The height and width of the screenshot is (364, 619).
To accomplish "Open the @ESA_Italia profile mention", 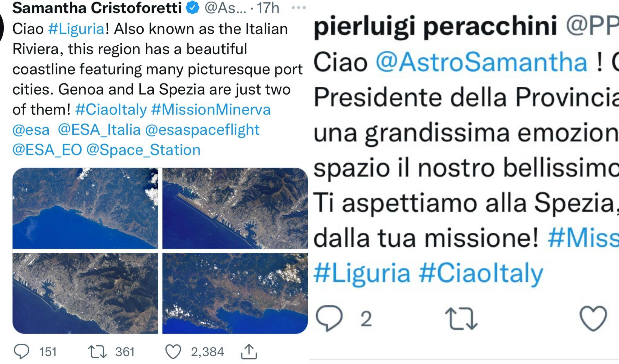I will 99,130.
